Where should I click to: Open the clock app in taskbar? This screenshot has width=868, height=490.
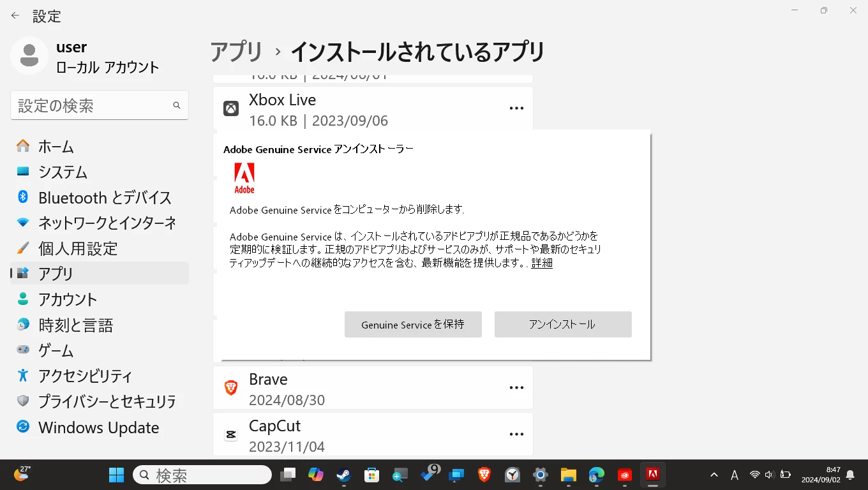(x=513, y=475)
